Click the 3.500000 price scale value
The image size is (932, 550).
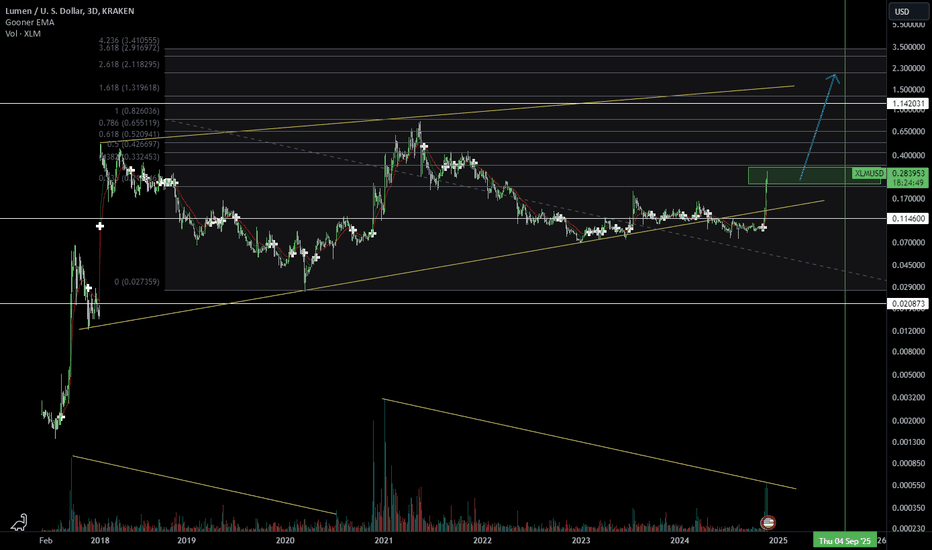point(908,47)
